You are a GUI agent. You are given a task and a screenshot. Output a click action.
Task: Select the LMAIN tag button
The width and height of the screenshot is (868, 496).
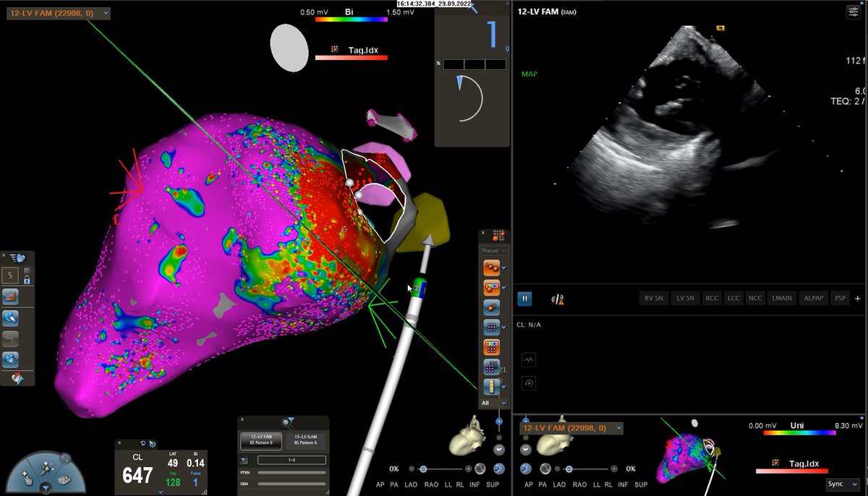point(782,298)
